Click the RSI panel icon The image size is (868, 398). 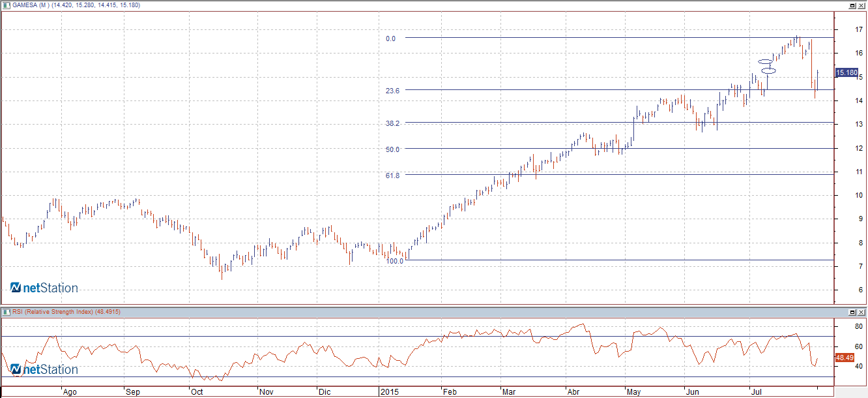(6, 312)
